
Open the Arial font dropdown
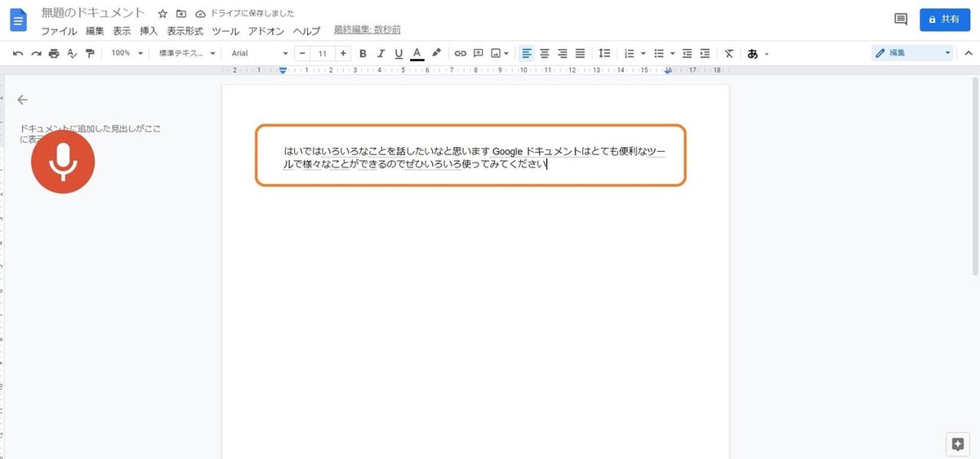click(260, 53)
